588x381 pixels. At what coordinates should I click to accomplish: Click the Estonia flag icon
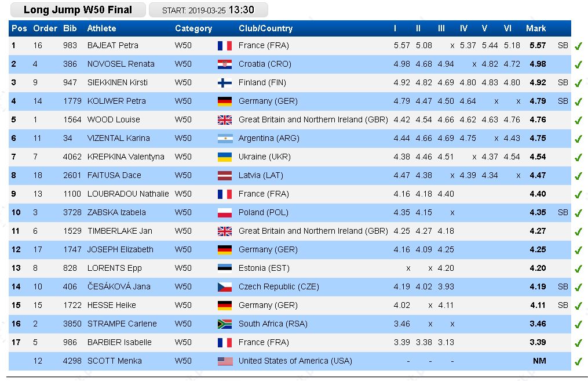(x=224, y=268)
